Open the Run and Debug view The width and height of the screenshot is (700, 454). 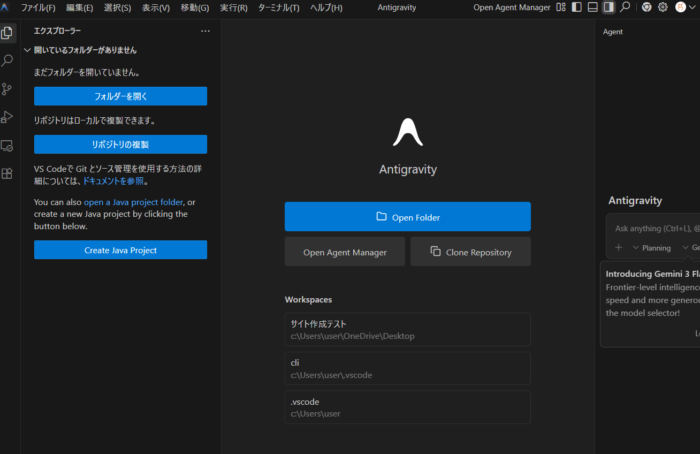[8, 117]
